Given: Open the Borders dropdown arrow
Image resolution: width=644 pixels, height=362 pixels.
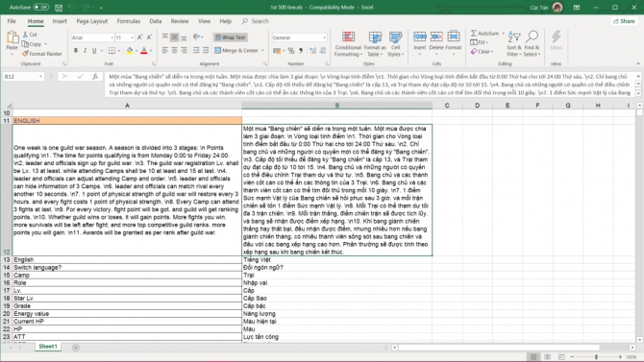Looking at the screenshot, I should pyautogui.click(x=119, y=51).
